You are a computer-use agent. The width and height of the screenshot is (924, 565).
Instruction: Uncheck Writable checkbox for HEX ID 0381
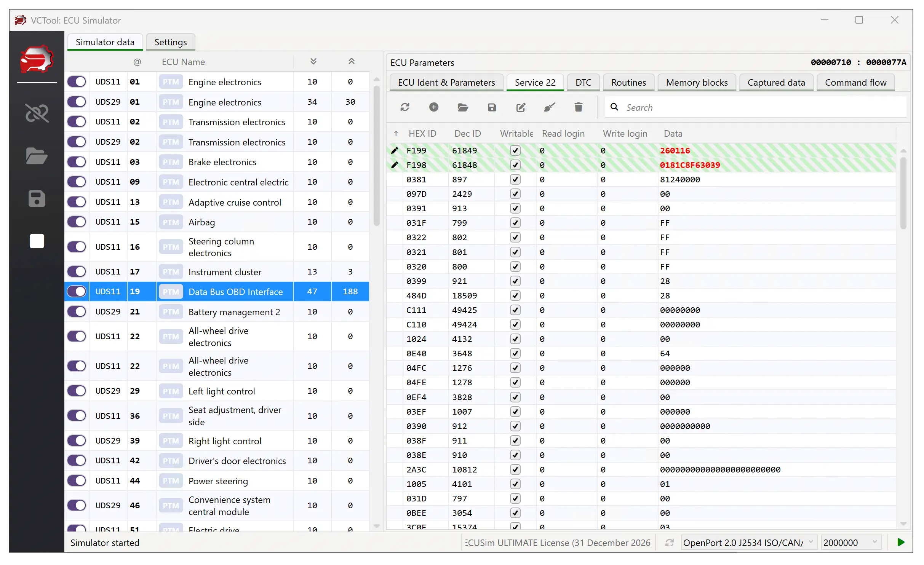[x=515, y=179]
